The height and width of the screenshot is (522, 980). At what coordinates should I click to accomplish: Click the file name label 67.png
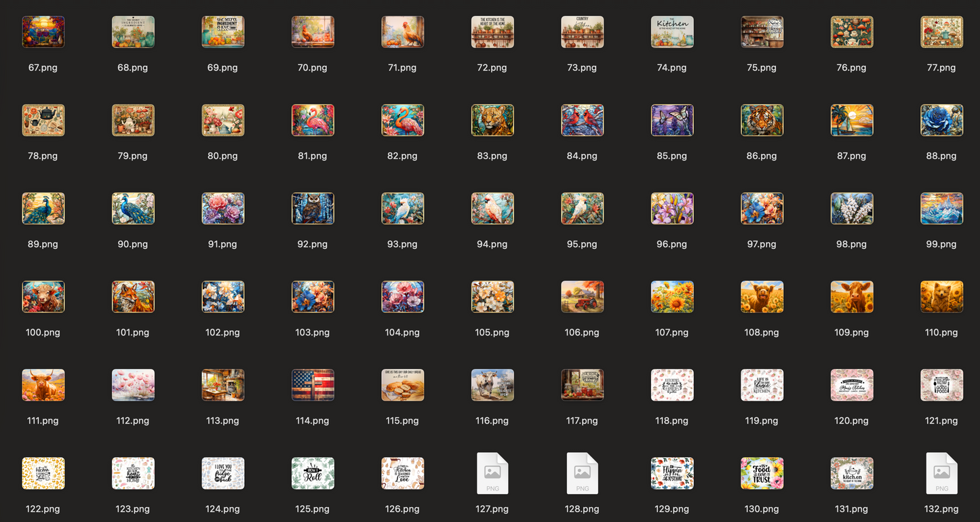point(43,68)
